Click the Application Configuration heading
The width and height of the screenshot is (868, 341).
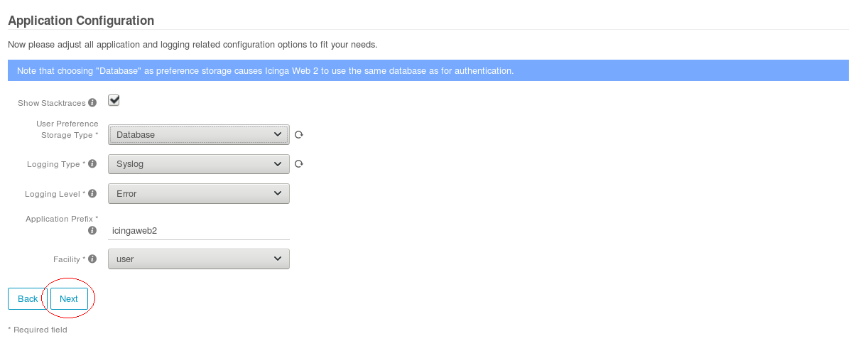point(81,21)
